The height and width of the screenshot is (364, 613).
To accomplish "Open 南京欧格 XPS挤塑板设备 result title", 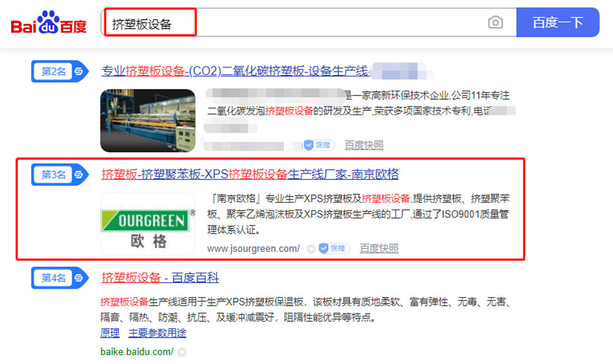I will 250,174.
